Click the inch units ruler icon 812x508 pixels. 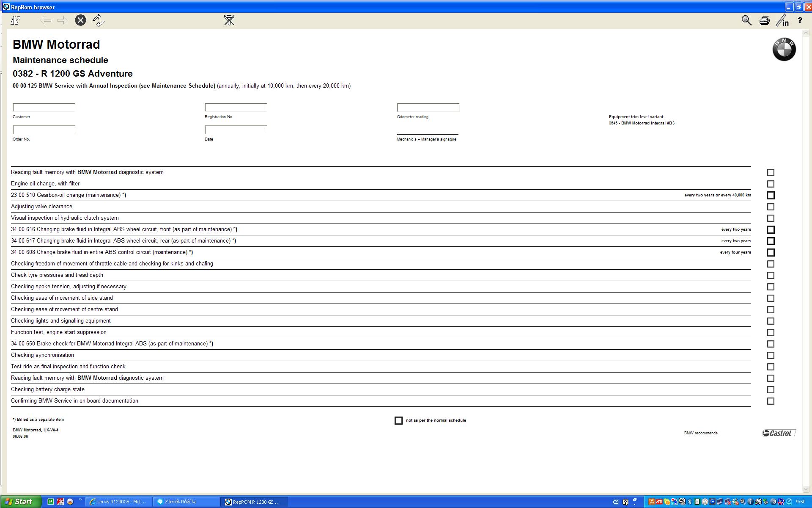tap(782, 20)
